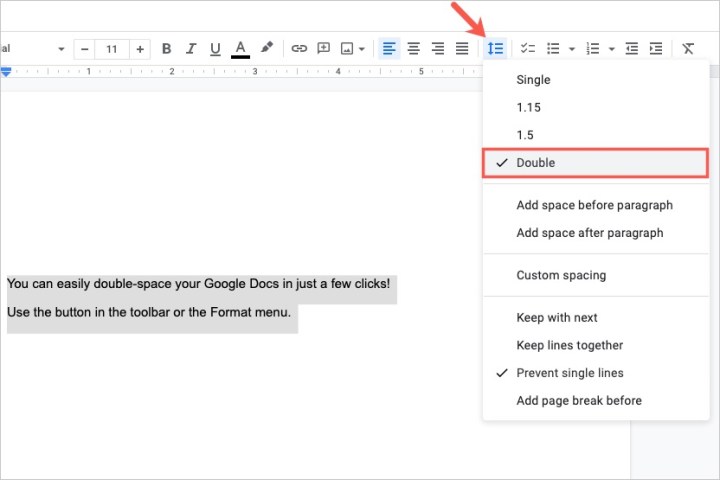Screen dimensions: 720x480
Task: Toggle the Prevent single lines option
Action: pos(569,373)
